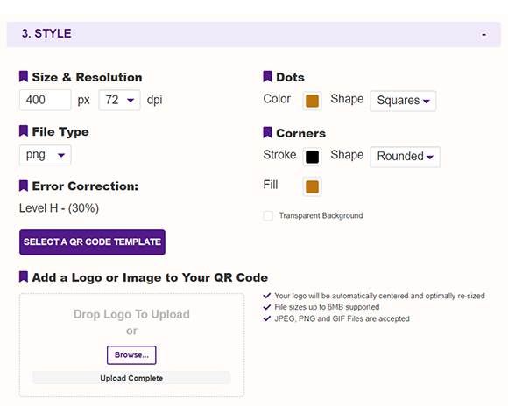The width and height of the screenshot is (508, 420).
Task: Click SELECT A QR CODE TEMPLATE button
Action: click(x=92, y=242)
